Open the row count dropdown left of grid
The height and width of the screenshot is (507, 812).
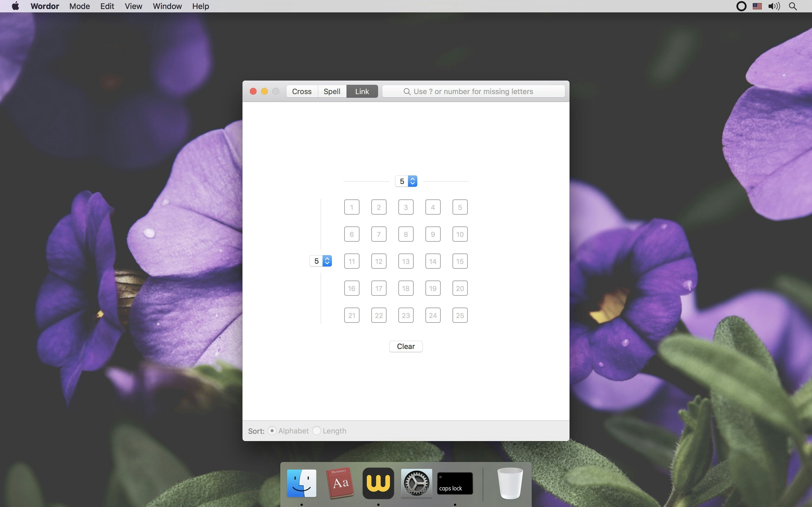[321, 261]
